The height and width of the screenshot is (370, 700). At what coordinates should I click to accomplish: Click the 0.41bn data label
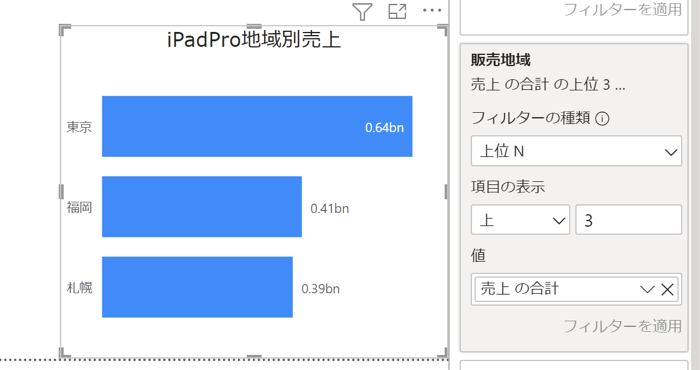tap(329, 208)
